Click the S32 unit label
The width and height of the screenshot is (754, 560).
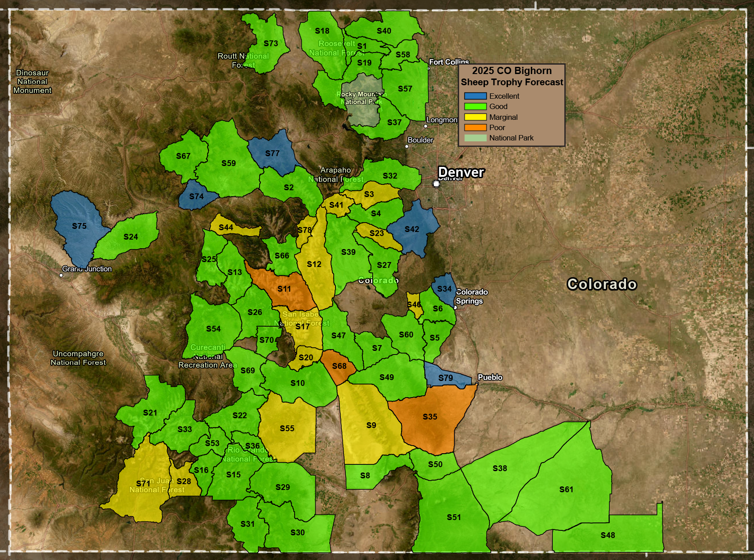pyautogui.click(x=390, y=176)
